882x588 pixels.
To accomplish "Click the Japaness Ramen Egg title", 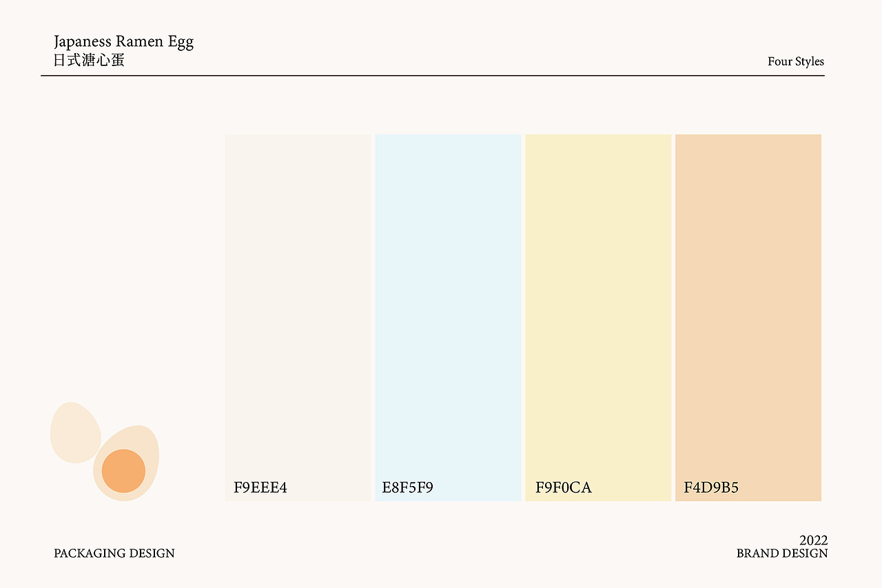I will tap(124, 42).
